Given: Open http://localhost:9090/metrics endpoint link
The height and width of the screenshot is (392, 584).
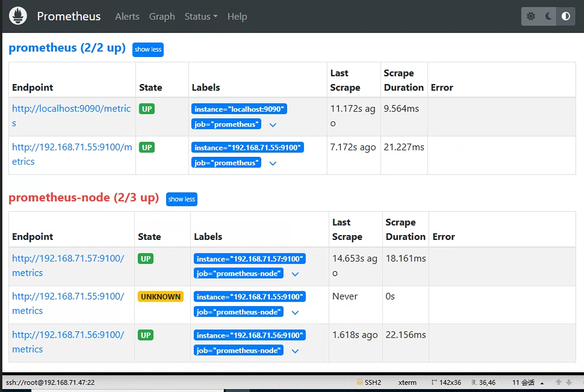Looking at the screenshot, I should click(x=72, y=116).
